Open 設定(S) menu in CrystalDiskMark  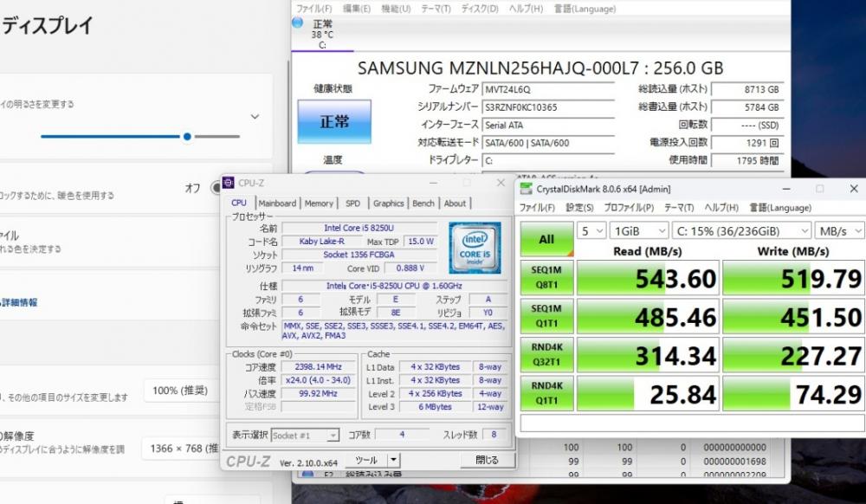pyautogui.click(x=579, y=208)
